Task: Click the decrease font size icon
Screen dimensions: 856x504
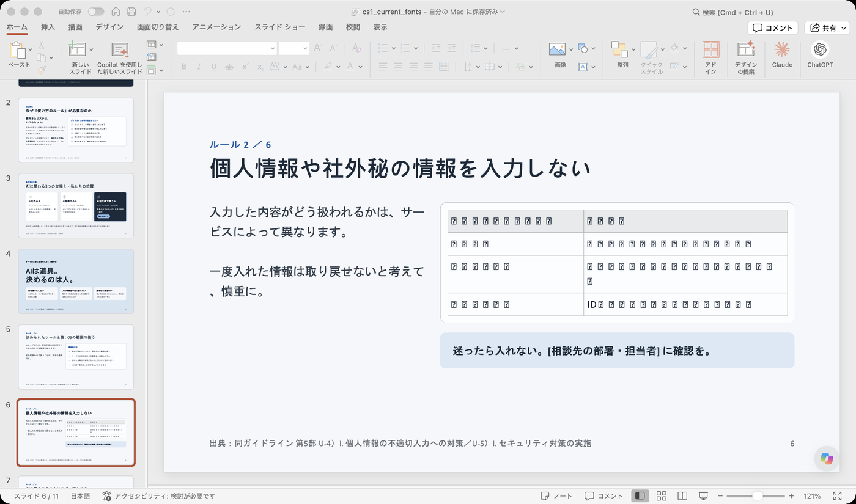Action: 334,48
